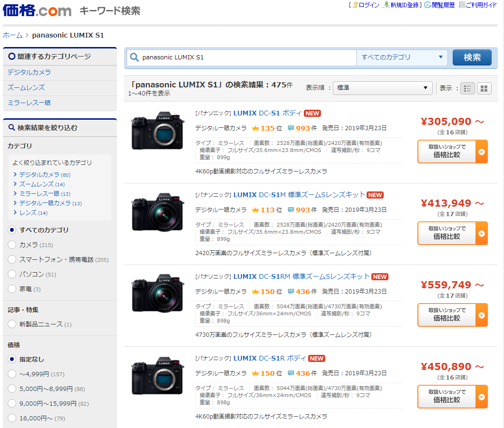Click the ログイン link
The height and width of the screenshot is (428, 504).
click(369, 5)
